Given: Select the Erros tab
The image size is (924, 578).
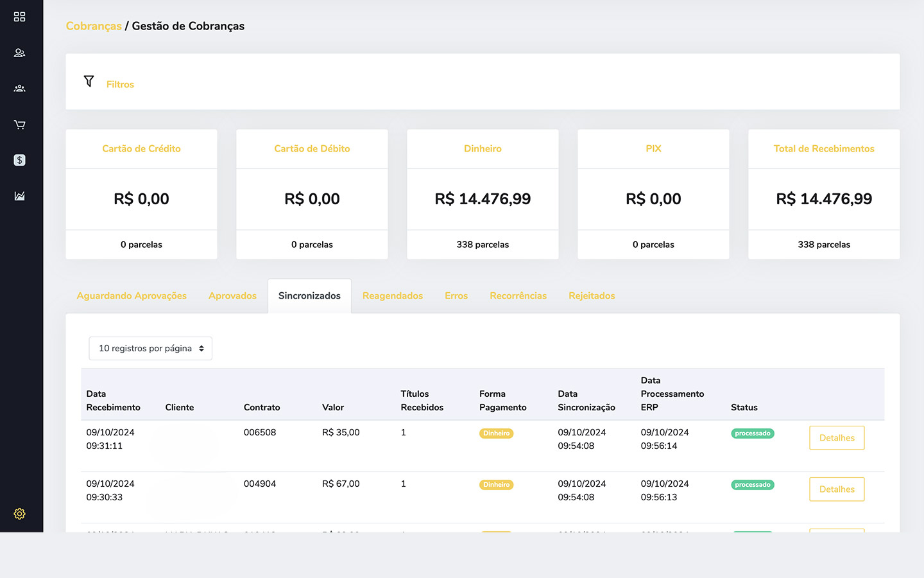Looking at the screenshot, I should pyautogui.click(x=456, y=295).
